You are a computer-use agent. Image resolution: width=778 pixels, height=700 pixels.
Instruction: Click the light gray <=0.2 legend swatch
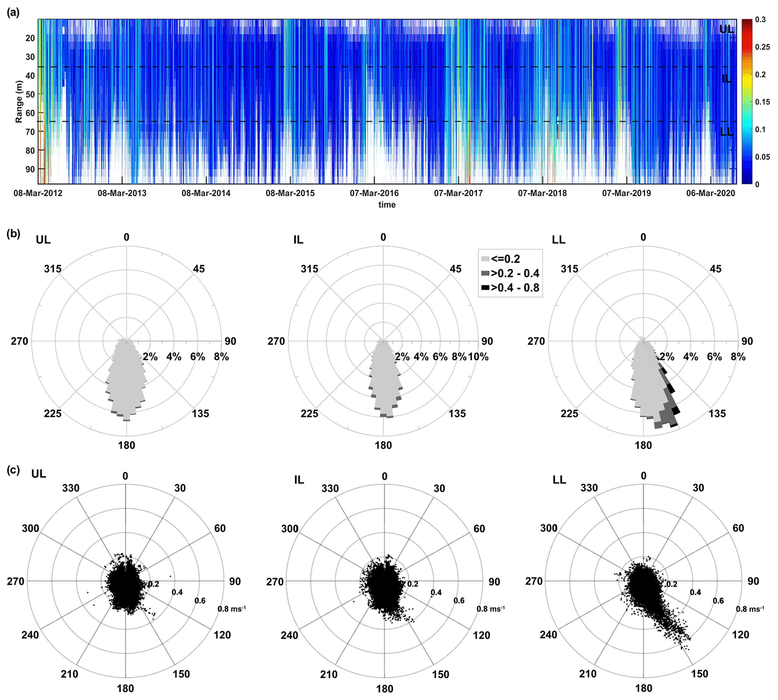click(x=485, y=259)
